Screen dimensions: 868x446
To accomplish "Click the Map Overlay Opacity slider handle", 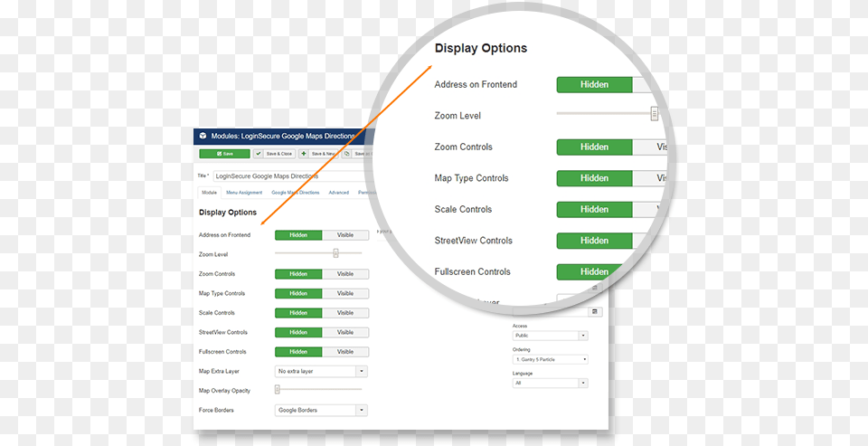I will pos(278,390).
